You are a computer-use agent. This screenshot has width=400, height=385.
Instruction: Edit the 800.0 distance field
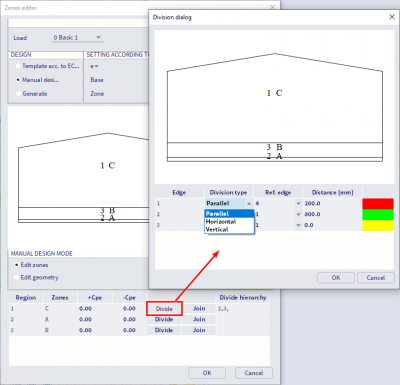click(x=332, y=214)
